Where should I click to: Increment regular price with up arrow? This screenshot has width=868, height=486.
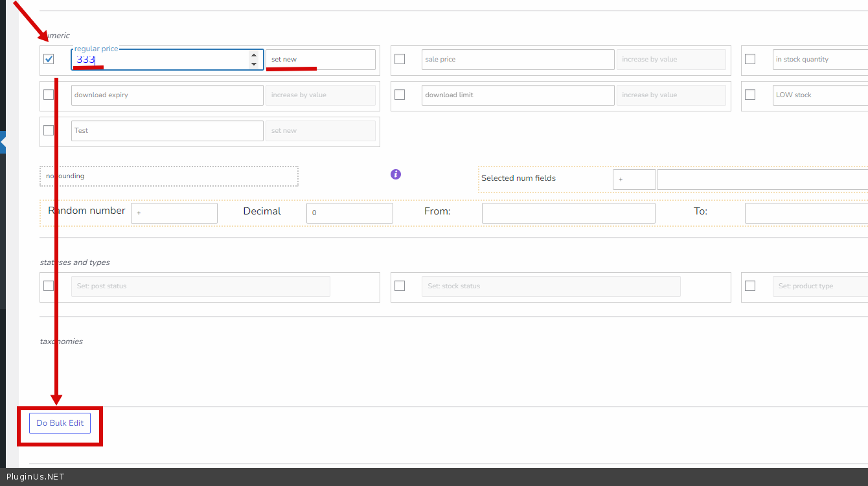pos(254,56)
